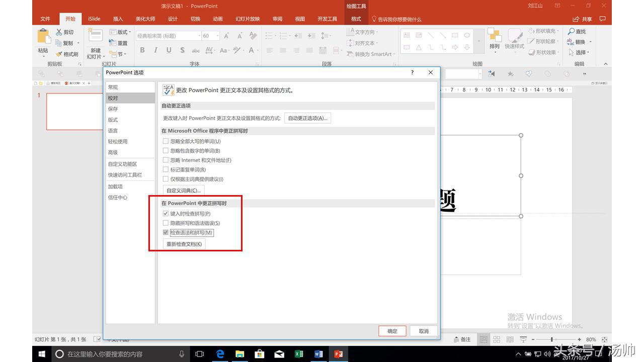Switch to the iSlide tab
This screenshot has height=362, width=644.
[x=94, y=19]
